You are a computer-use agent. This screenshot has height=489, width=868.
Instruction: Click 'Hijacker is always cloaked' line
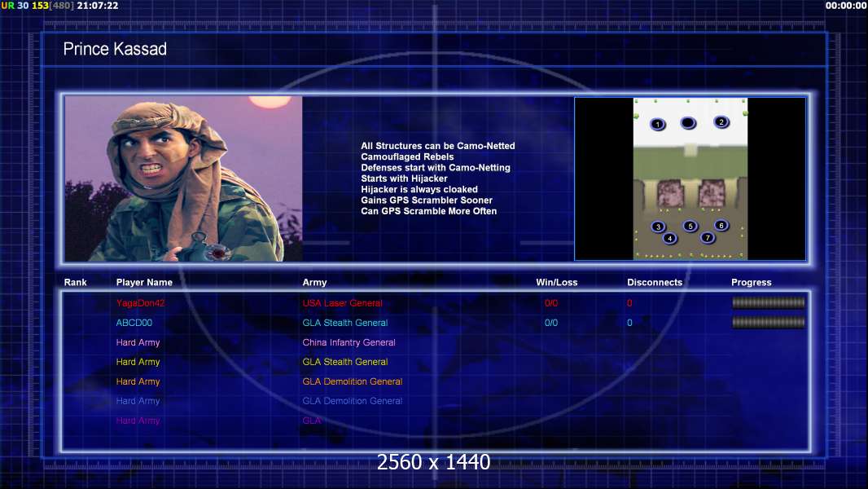point(419,189)
